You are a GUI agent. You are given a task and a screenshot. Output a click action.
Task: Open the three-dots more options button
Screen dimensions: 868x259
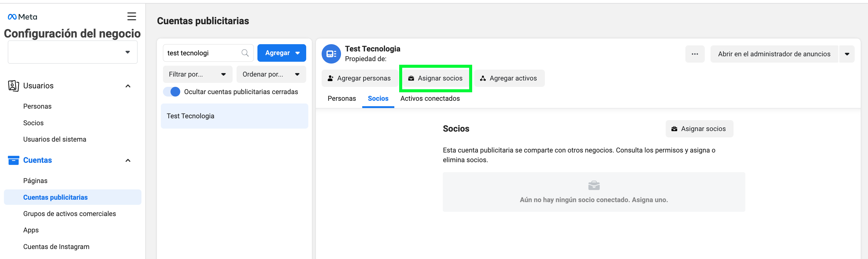pyautogui.click(x=694, y=54)
